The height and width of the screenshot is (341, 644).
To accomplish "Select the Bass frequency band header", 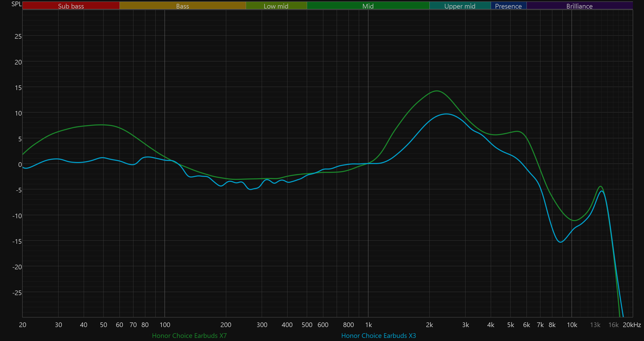I will pyautogui.click(x=182, y=6).
